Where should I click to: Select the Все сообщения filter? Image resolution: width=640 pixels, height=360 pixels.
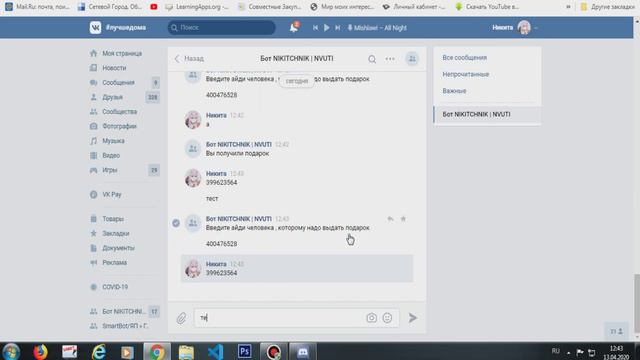click(x=464, y=58)
